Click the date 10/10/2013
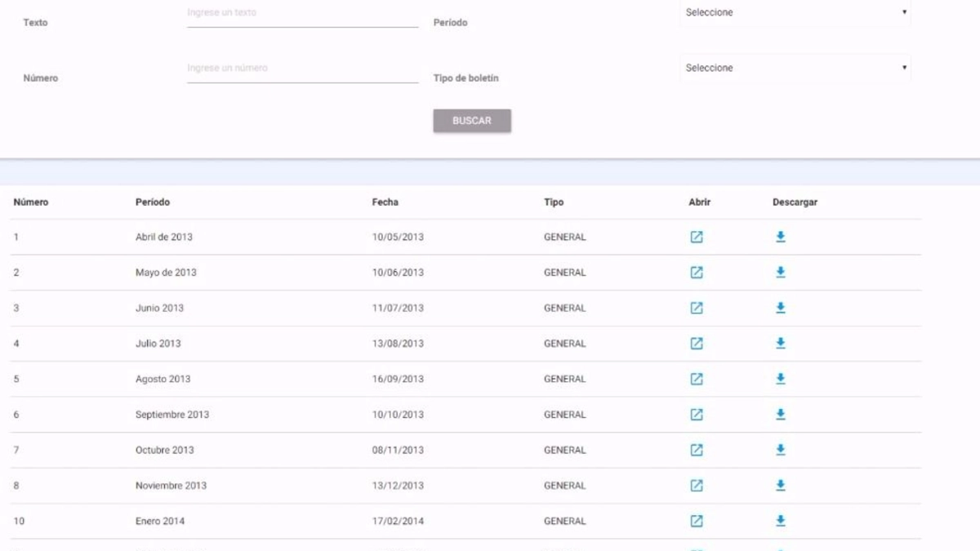The image size is (980, 551). click(x=398, y=415)
